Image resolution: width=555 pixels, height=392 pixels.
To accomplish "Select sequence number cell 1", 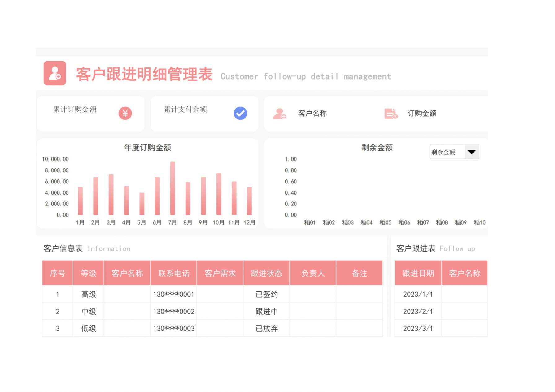I will [x=58, y=294].
